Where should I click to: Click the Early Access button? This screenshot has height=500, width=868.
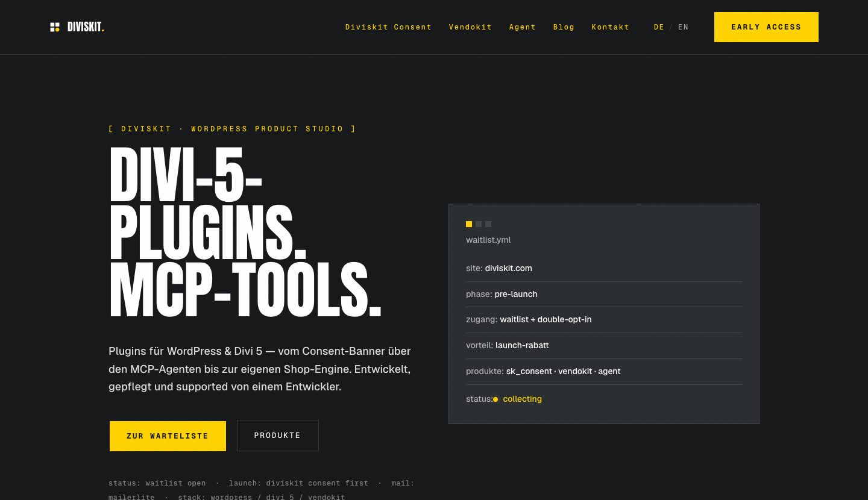(x=766, y=27)
